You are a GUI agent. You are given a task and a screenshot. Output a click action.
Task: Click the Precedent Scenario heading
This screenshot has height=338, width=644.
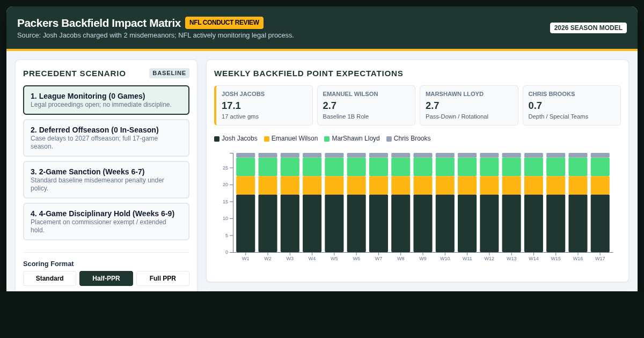[75, 74]
